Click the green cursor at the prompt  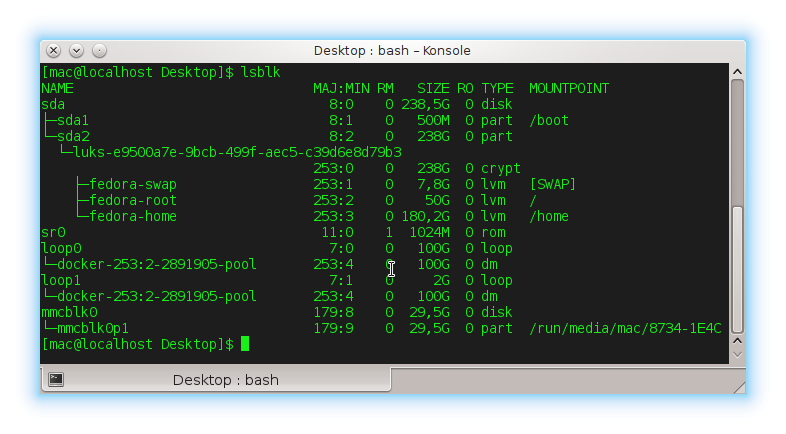tap(245, 344)
